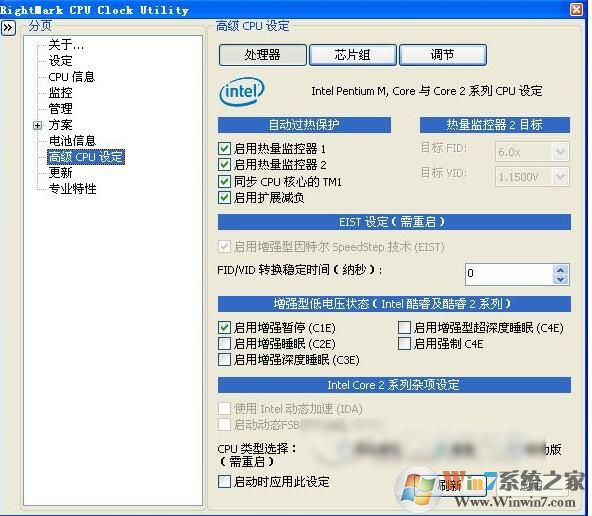The width and height of the screenshot is (592, 516).
Task: Switch to the 芯片组 tab
Action: [x=353, y=55]
